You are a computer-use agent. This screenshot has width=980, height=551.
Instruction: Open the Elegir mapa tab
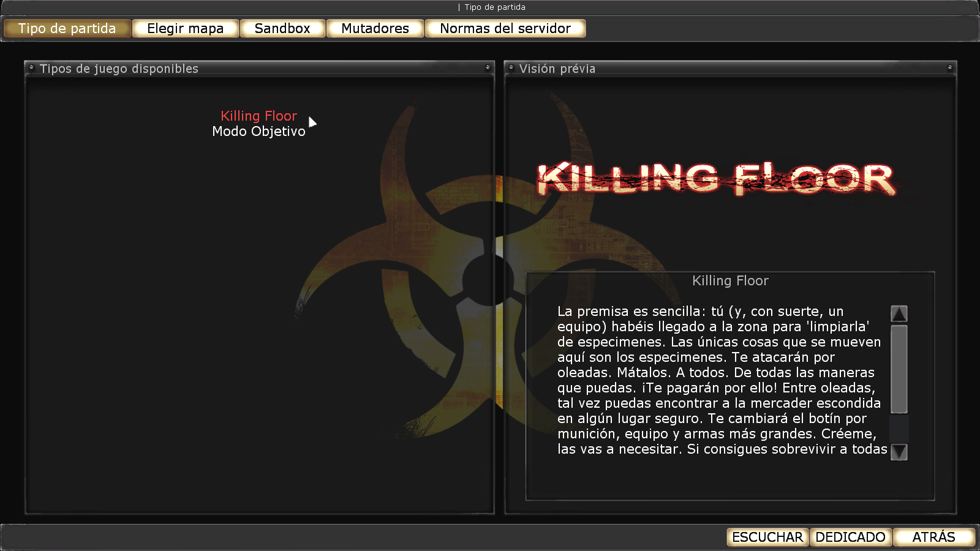[186, 29]
